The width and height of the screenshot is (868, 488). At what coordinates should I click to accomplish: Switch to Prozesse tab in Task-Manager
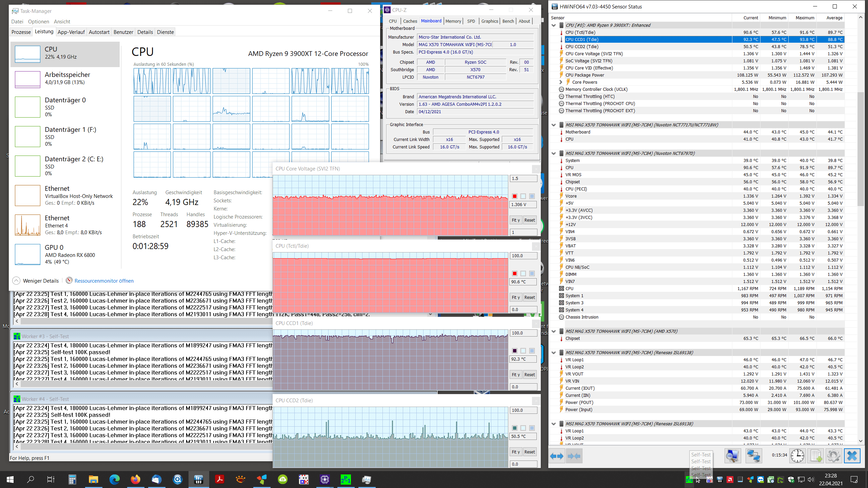click(x=21, y=32)
